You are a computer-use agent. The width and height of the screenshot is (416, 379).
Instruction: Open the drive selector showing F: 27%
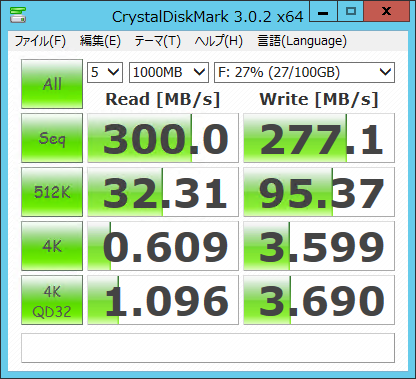click(304, 72)
